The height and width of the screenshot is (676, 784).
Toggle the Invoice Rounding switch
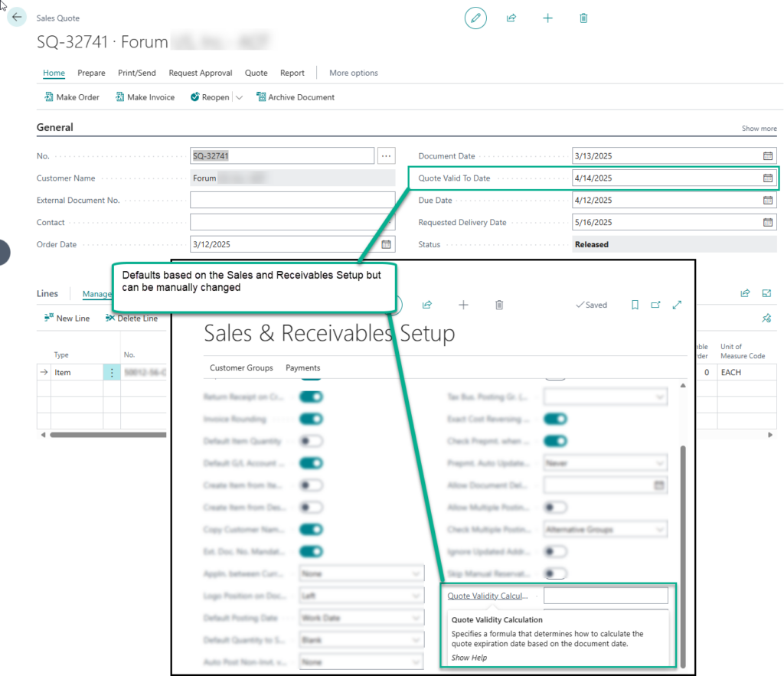coord(311,420)
